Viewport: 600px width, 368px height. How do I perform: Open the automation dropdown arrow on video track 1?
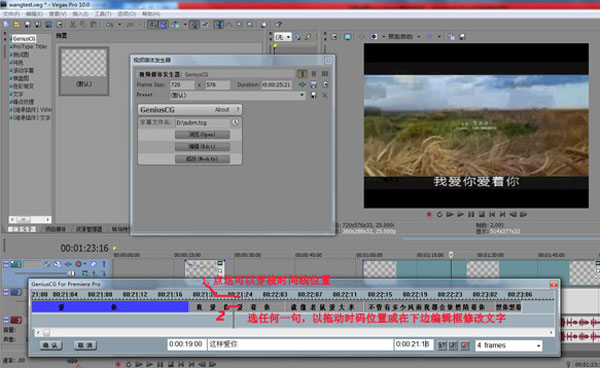click(x=85, y=264)
